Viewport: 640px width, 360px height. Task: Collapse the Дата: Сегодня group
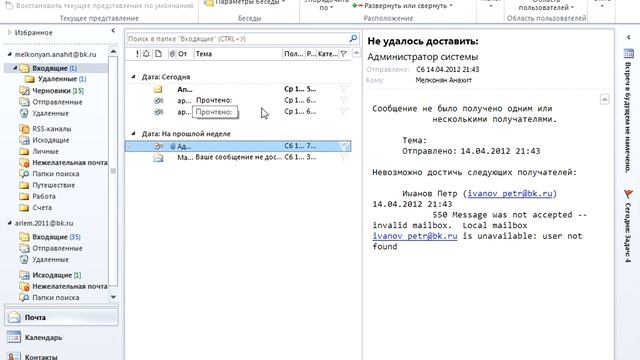point(133,77)
